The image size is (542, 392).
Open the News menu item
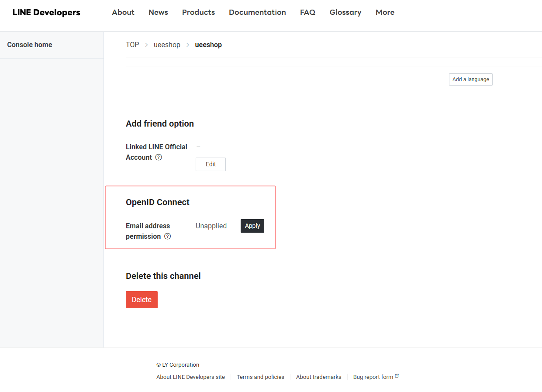click(x=158, y=12)
